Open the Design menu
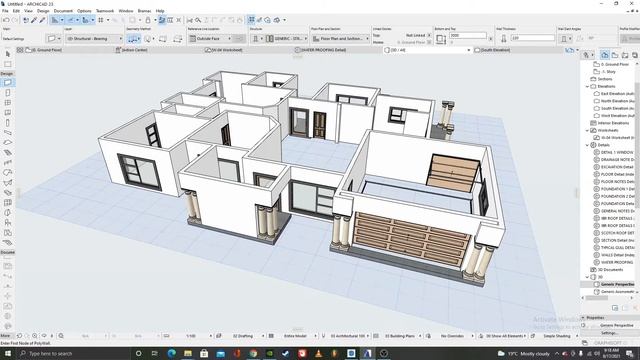Image resolution: width=640 pixels, height=360 pixels. pos(43,11)
